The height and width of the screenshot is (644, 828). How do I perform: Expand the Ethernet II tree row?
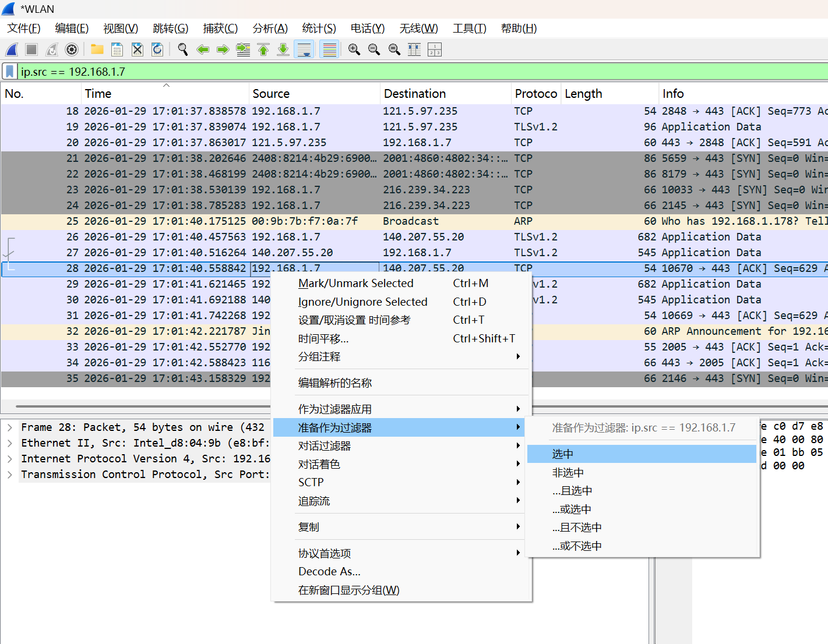click(10, 443)
